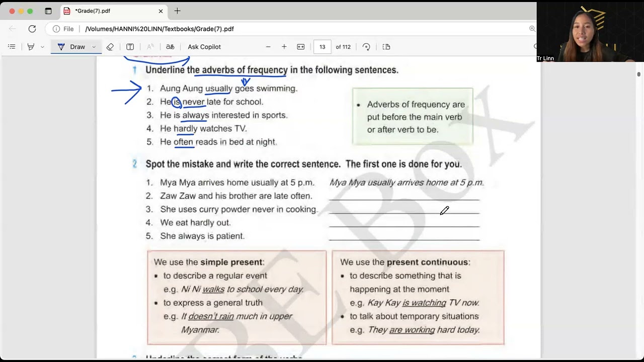
Task: Open a new tab with plus button
Action: (x=177, y=11)
